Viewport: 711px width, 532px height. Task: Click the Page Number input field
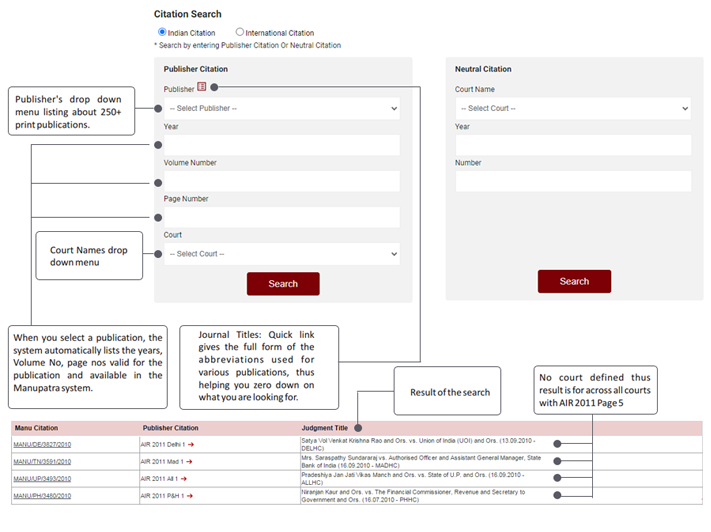point(282,217)
